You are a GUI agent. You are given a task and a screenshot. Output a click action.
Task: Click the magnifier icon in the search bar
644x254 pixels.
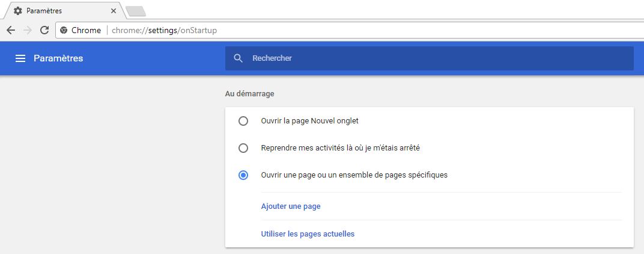238,58
